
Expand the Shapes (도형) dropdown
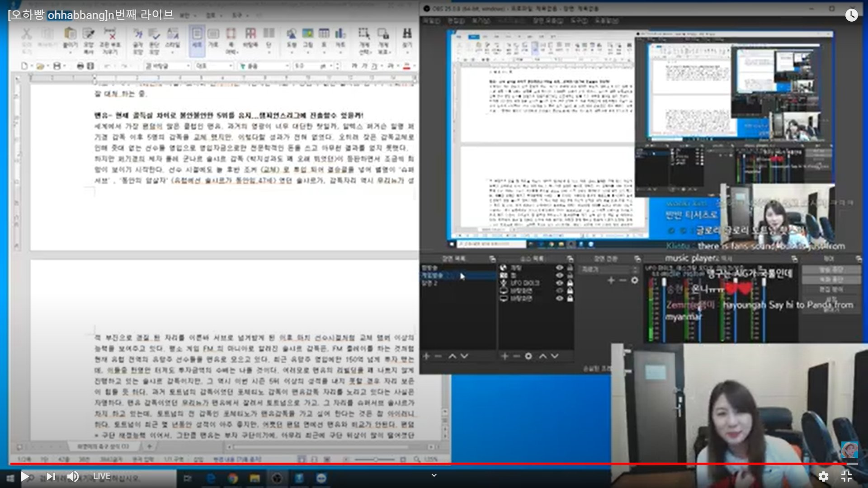pyautogui.click(x=292, y=52)
